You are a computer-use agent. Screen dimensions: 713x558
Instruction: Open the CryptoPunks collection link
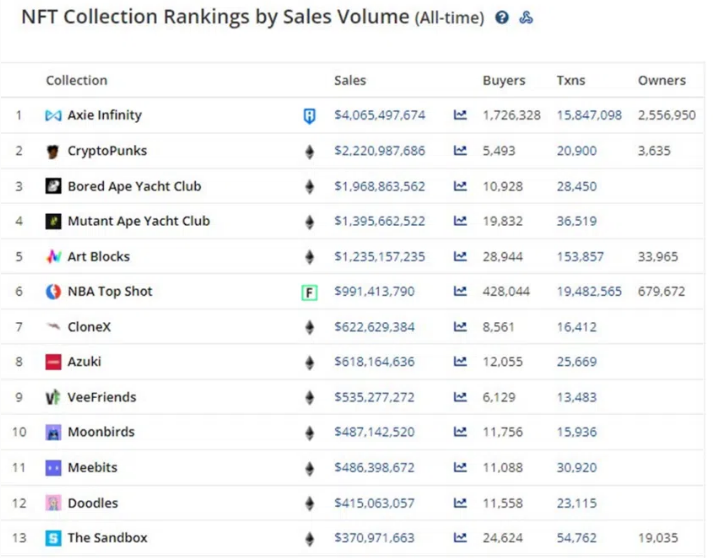pyautogui.click(x=107, y=151)
